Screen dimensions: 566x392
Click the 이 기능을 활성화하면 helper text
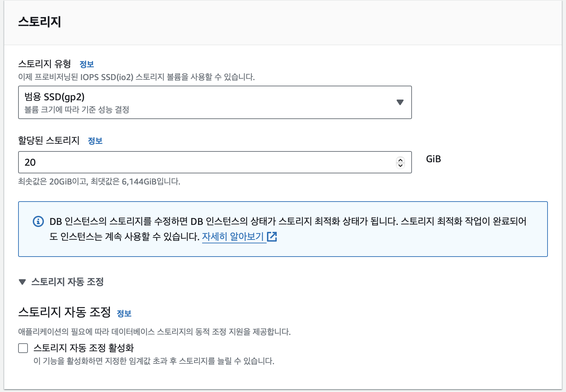pyautogui.click(x=154, y=361)
